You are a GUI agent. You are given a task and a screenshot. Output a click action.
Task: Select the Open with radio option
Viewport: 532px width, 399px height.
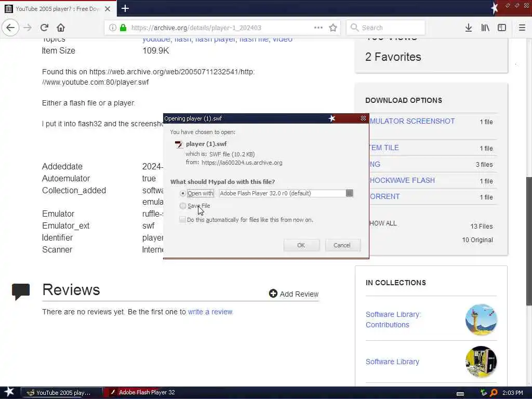point(183,193)
